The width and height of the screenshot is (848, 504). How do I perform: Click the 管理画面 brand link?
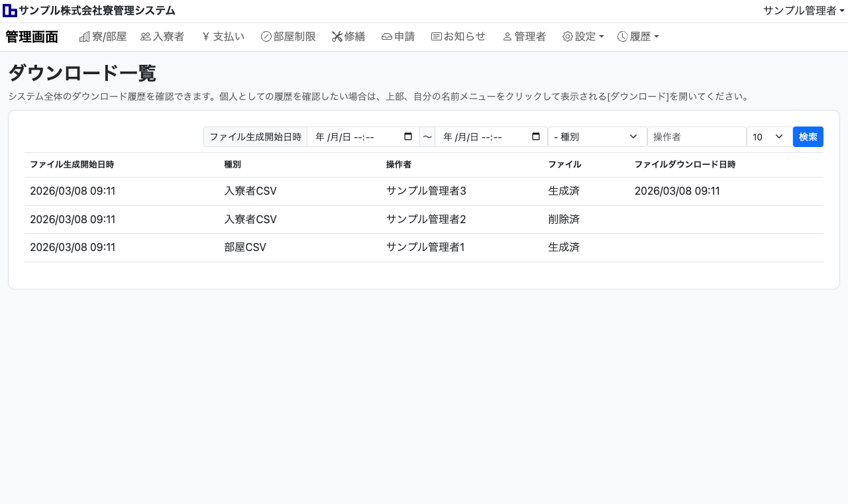(32, 37)
